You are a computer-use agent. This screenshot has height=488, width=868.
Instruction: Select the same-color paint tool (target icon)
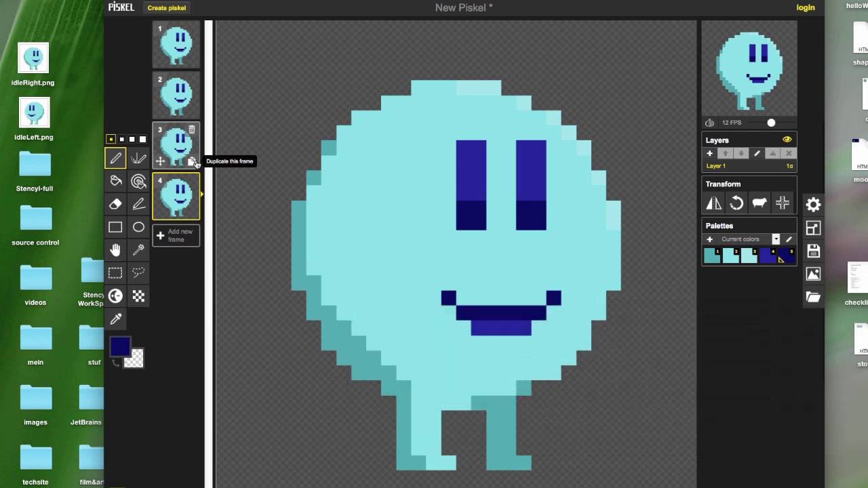138,182
